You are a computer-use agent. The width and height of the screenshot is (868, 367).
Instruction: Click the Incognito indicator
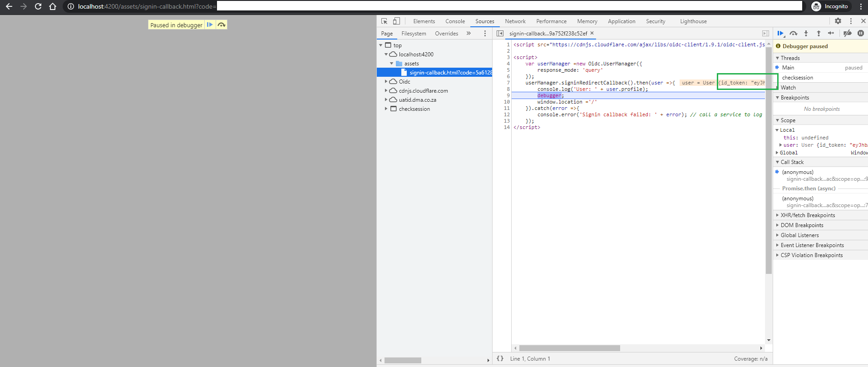pyautogui.click(x=830, y=6)
